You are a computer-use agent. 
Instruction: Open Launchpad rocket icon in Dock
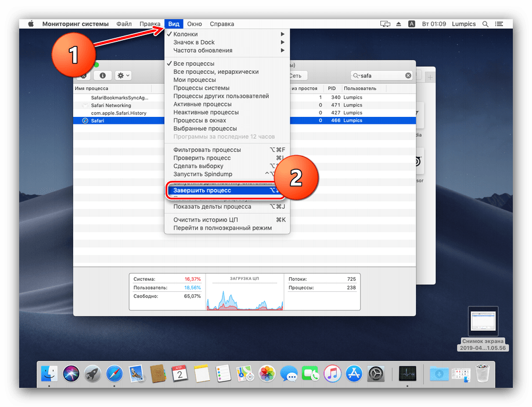pyautogui.click(x=92, y=373)
